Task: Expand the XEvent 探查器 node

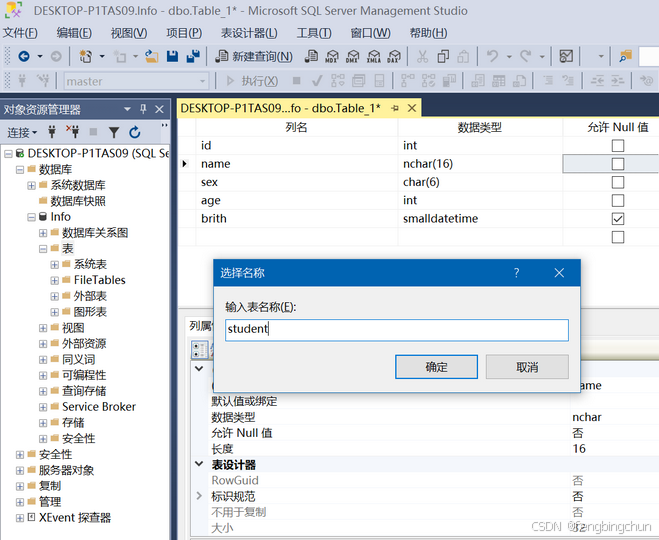Action: (20, 518)
